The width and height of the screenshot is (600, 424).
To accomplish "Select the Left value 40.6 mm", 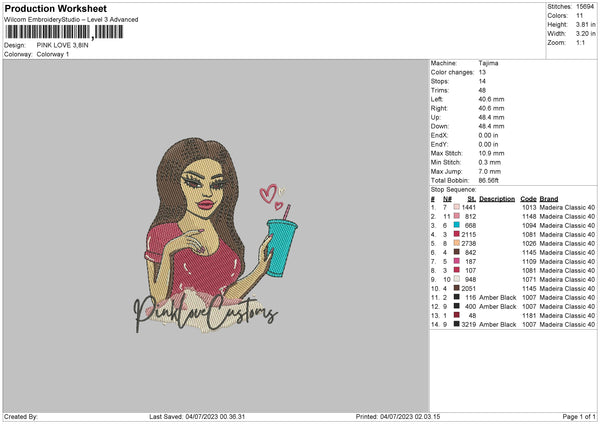I will [491, 99].
